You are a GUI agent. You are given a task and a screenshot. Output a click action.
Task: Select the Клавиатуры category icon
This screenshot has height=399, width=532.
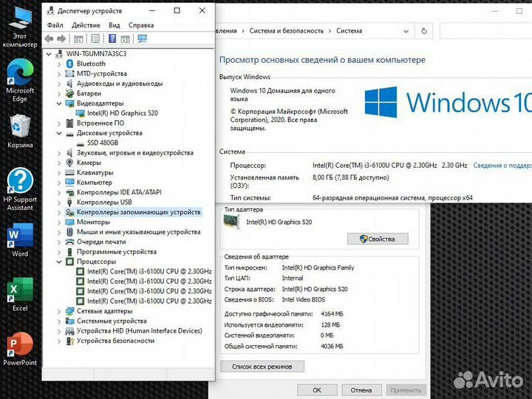tap(69, 172)
